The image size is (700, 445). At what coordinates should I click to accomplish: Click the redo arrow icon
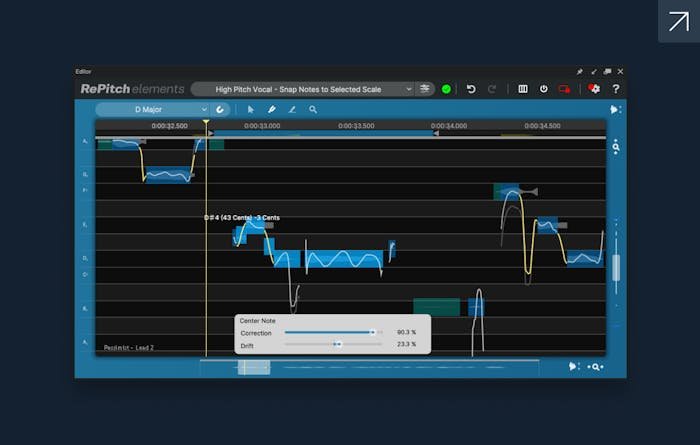pyautogui.click(x=492, y=89)
